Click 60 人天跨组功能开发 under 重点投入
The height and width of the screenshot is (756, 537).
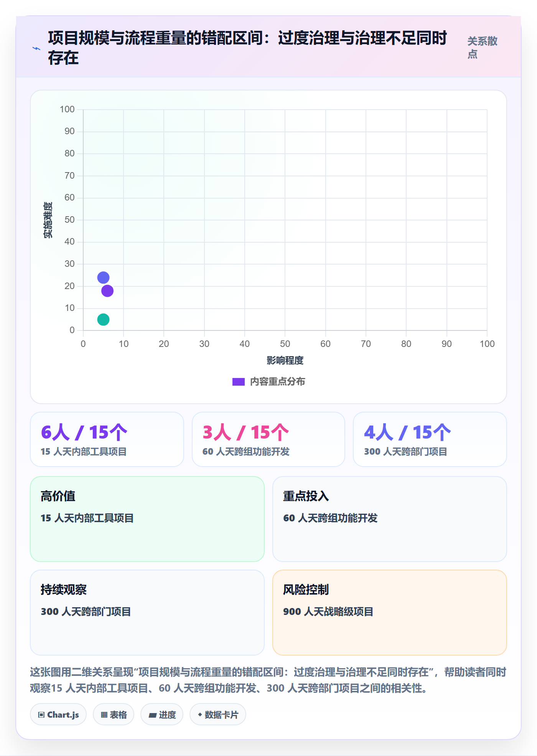(x=330, y=518)
